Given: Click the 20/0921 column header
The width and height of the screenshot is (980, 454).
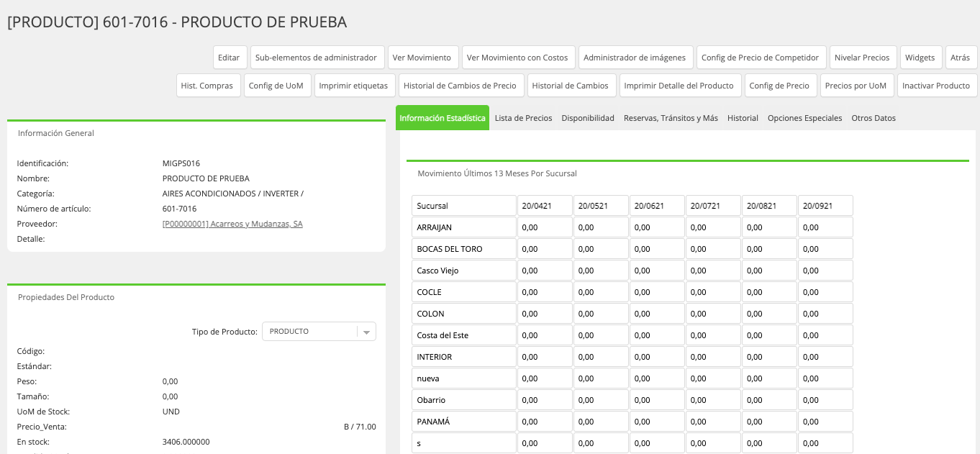Looking at the screenshot, I should coord(825,206).
